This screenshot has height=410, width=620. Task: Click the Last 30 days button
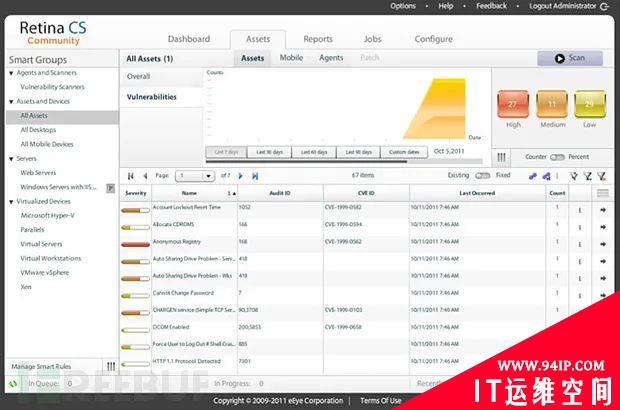pyautogui.click(x=269, y=152)
